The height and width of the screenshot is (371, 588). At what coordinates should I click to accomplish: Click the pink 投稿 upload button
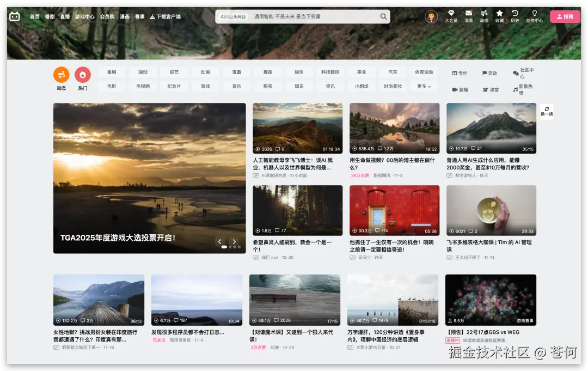(x=564, y=16)
